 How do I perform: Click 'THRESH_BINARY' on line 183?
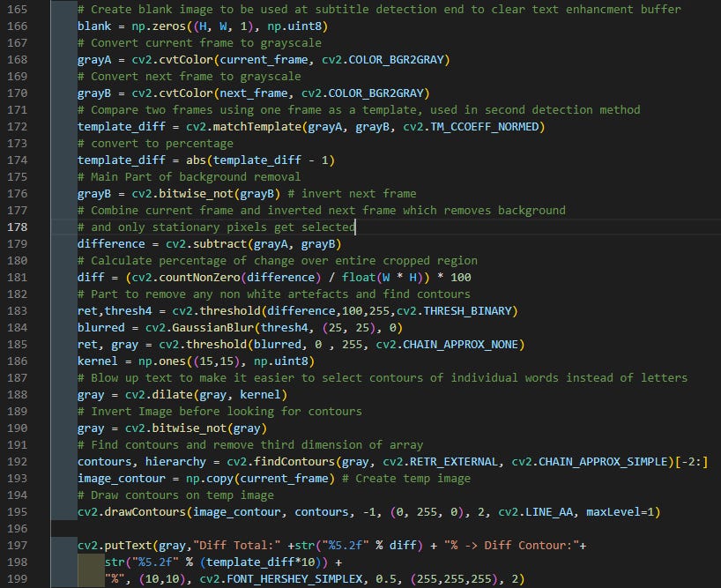tap(467, 311)
